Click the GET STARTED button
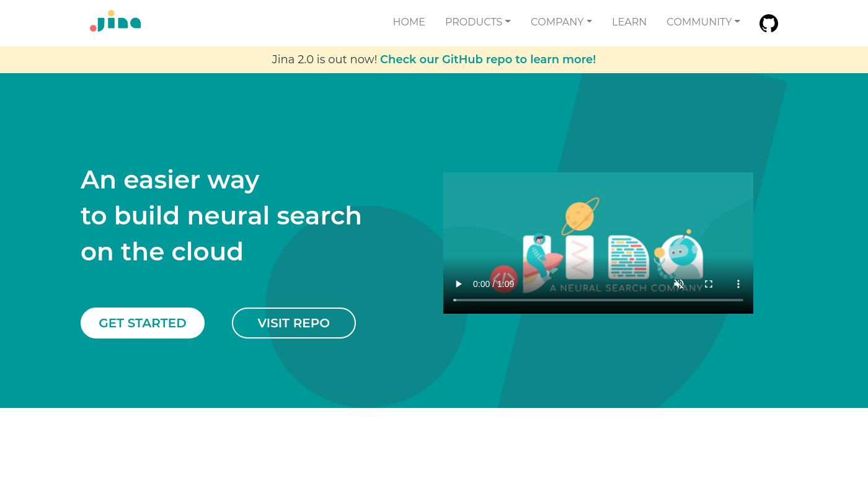 (x=143, y=323)
